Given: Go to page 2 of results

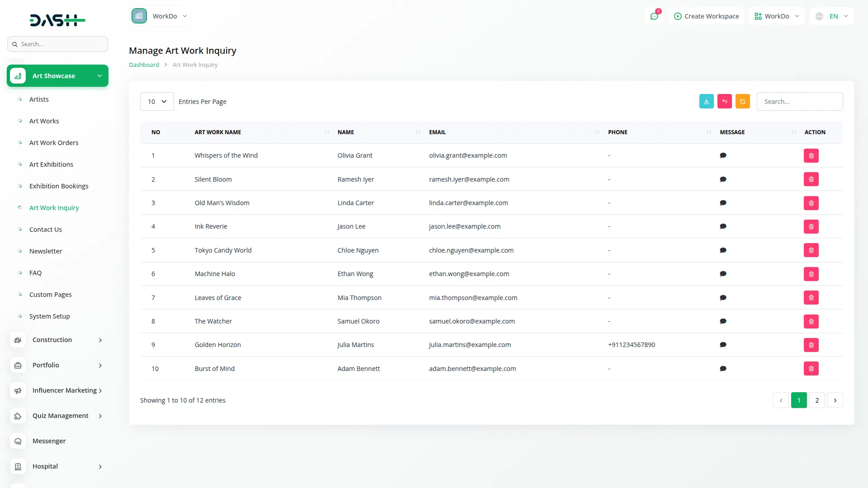Looking at the screenshot, I should point(817,400).
